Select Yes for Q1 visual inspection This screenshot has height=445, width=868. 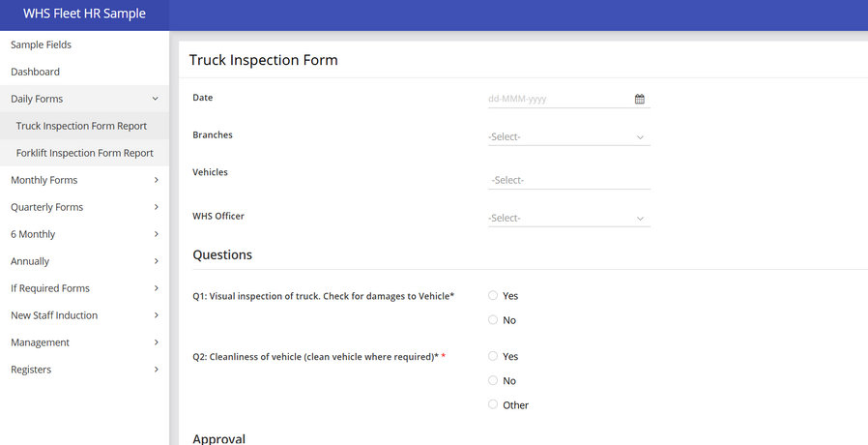(x=493, y=295)
